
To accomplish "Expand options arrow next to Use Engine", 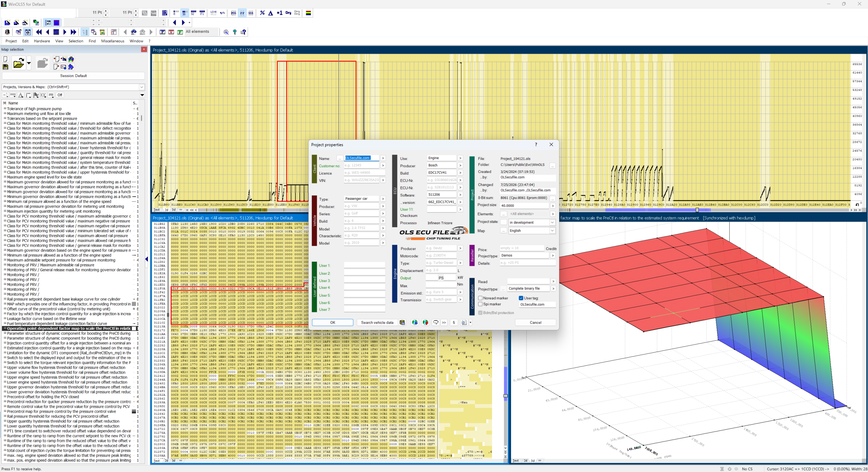I will coord(460,158).
